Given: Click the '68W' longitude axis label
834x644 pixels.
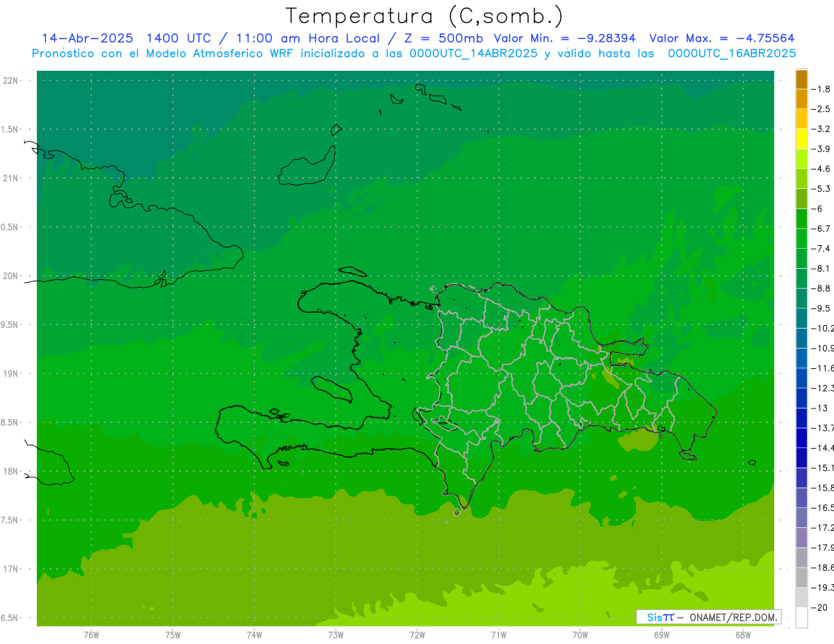Looking at the screenshot, I should 743,635.
